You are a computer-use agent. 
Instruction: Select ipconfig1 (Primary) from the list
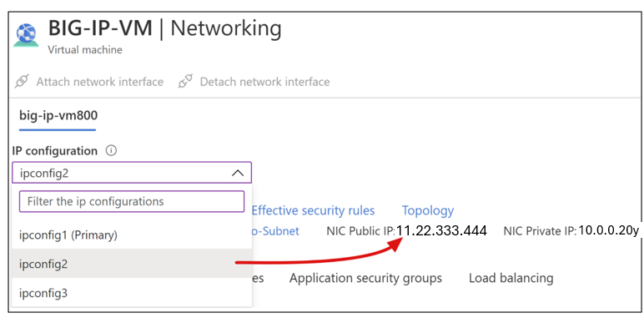pyautogui.click(x=132, y=235)
